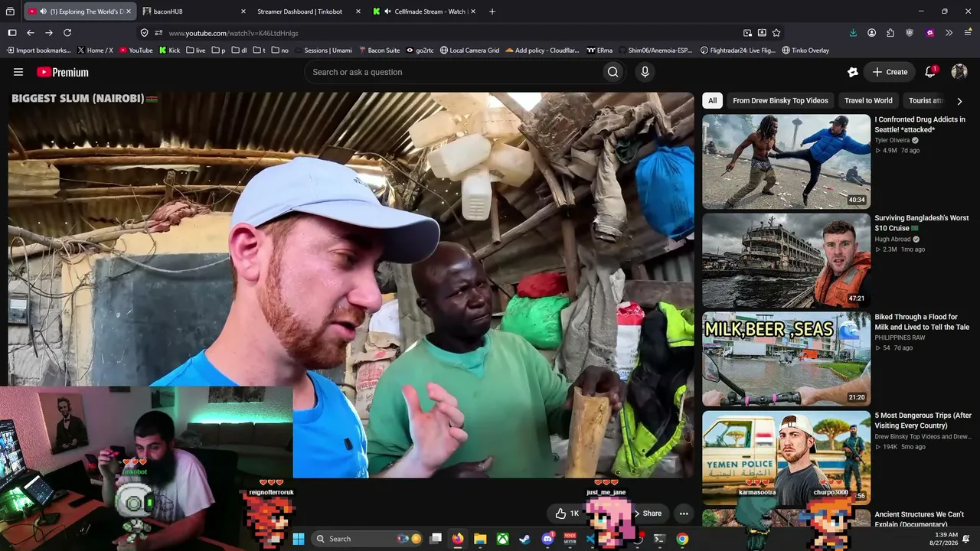This screenshot has height=551, width=980.
Task: Open Bacon Suite bookmark
Action: pyautogui.click(x=379, y=51)
